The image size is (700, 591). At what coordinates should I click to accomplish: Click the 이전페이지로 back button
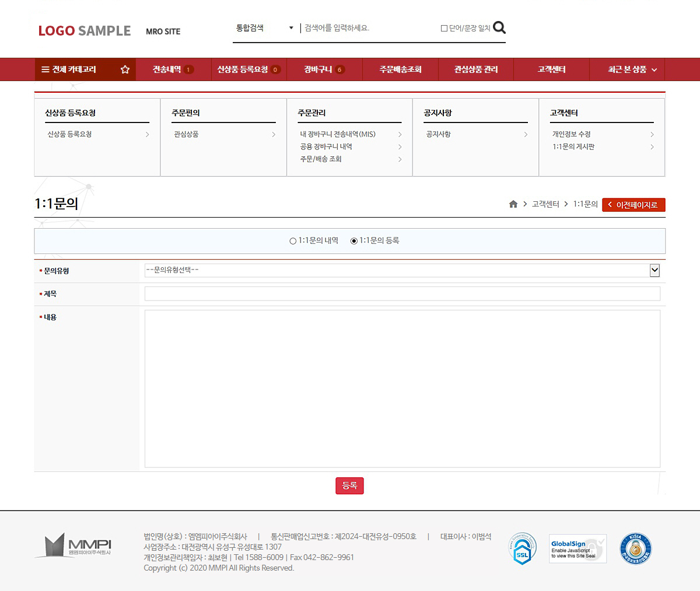[633, 205]
